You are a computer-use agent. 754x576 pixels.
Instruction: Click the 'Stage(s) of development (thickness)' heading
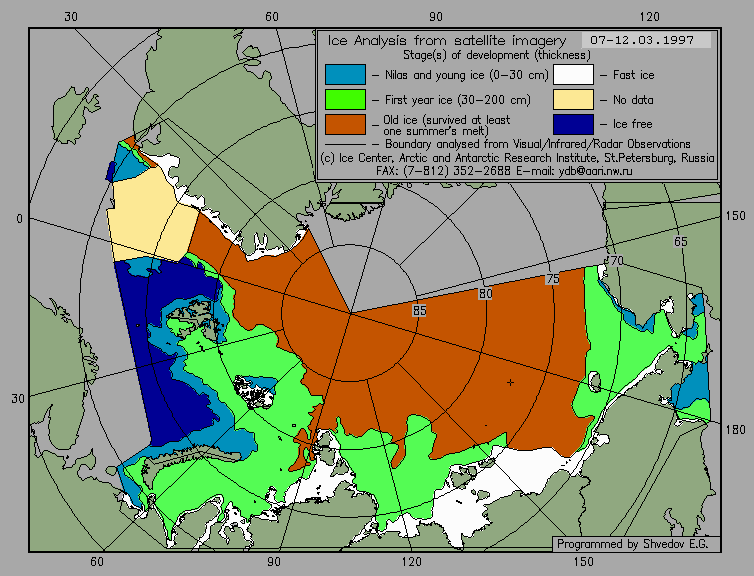[x=497, y=55]
